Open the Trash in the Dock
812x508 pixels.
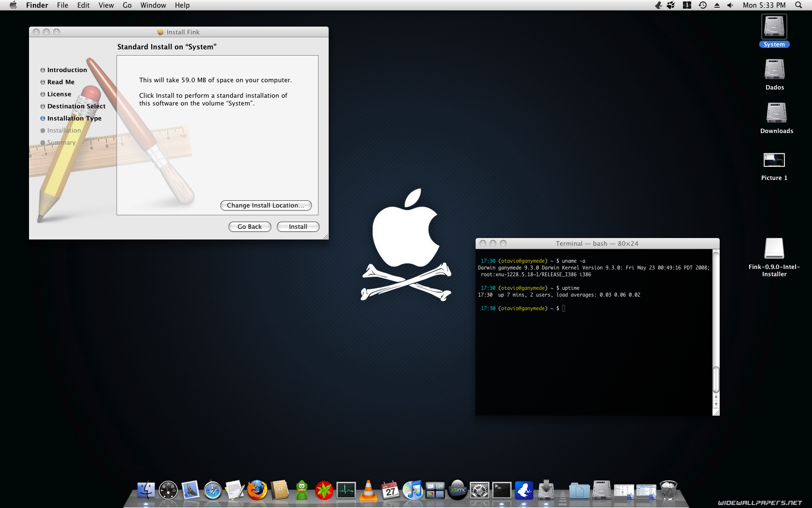pyautogui.click(x=668, y=491)
